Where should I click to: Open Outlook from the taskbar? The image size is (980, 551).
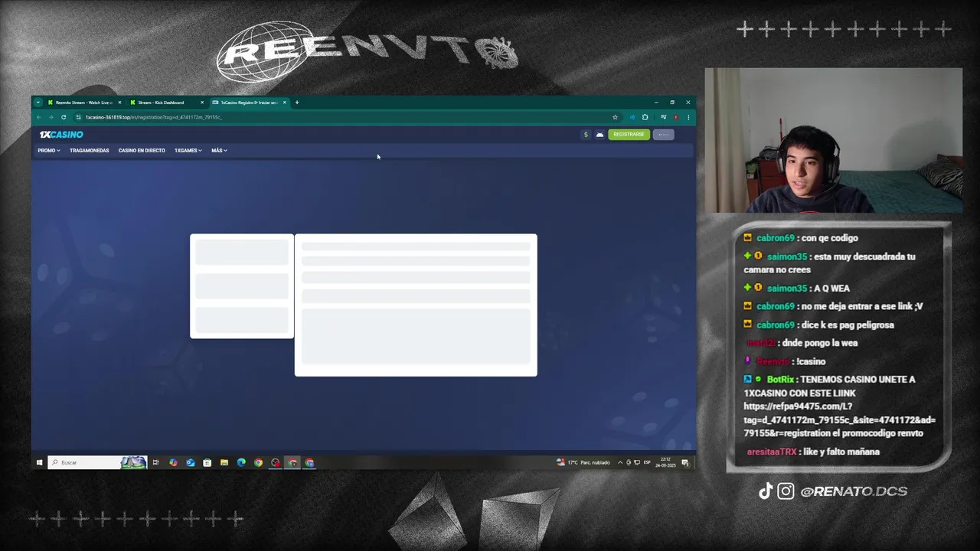pyautogui.click(x=190, y=462)
